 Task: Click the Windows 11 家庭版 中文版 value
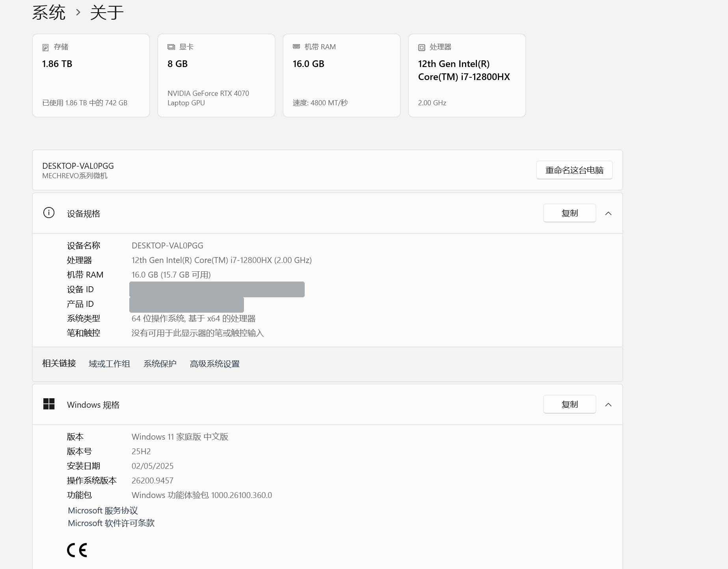tap(180, 437)
